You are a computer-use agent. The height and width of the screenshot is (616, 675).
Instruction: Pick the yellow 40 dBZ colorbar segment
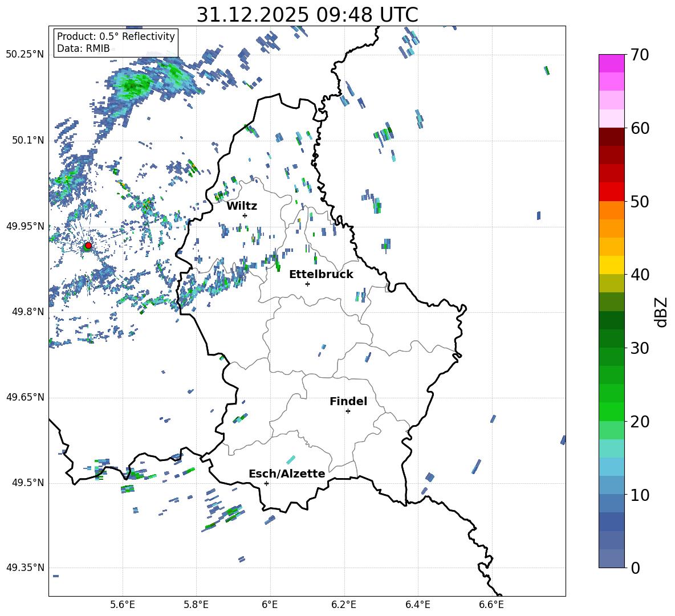click(612, 265)
